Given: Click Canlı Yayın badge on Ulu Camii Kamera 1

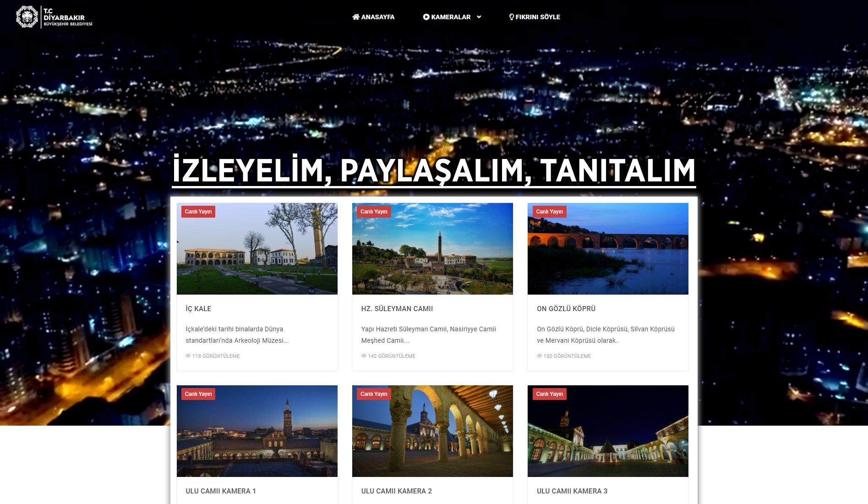Looking at the screenshot, I should 198,394.
